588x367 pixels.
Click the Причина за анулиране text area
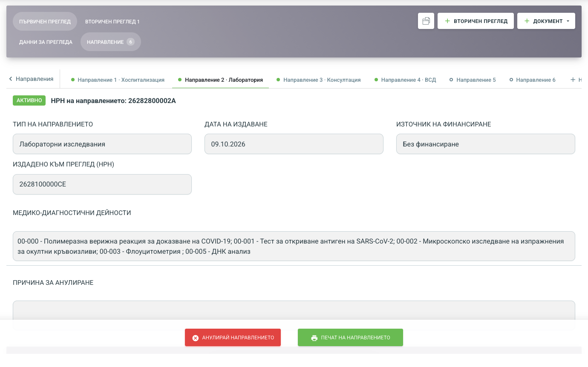point(294,315)
